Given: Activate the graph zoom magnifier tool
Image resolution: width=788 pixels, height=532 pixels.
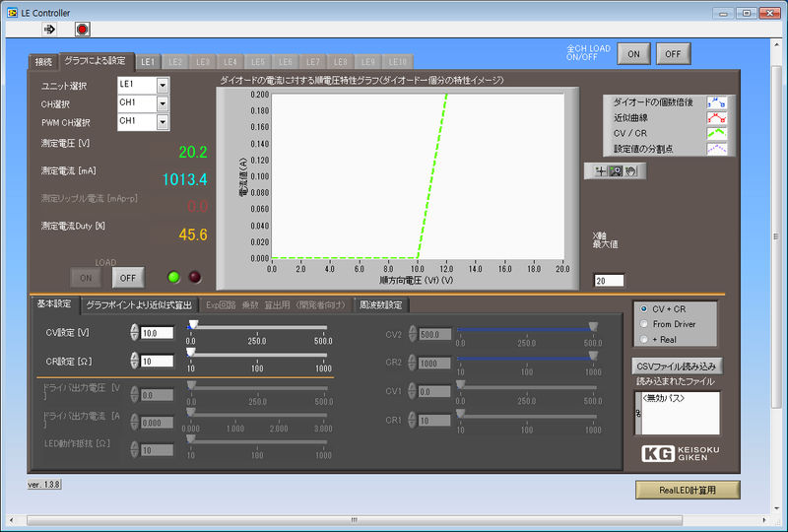Looking at the screenshot, I should 615,171.
